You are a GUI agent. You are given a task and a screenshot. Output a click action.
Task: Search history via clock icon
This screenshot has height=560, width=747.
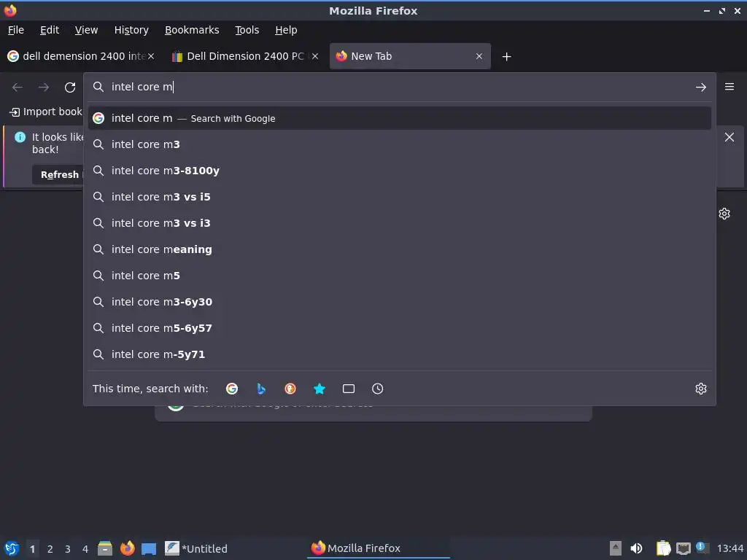click(377, 389)
